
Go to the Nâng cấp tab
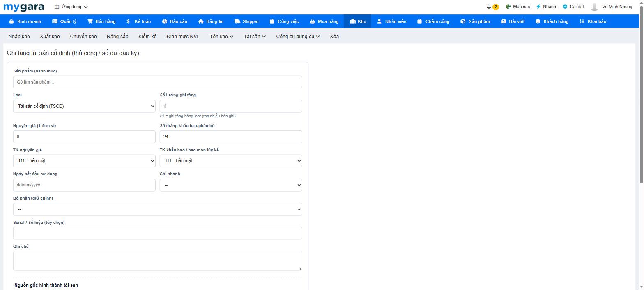(x=117, y=36)
